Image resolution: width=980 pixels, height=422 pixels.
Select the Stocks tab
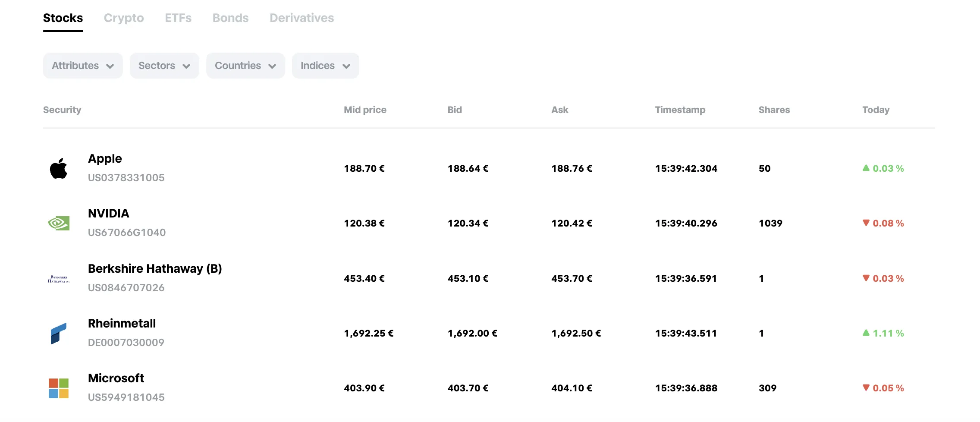[63, 18]
